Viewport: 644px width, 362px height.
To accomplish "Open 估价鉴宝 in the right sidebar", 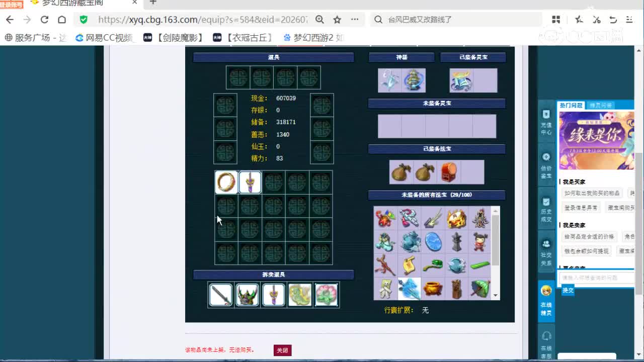I will click(x=546, y=166).
